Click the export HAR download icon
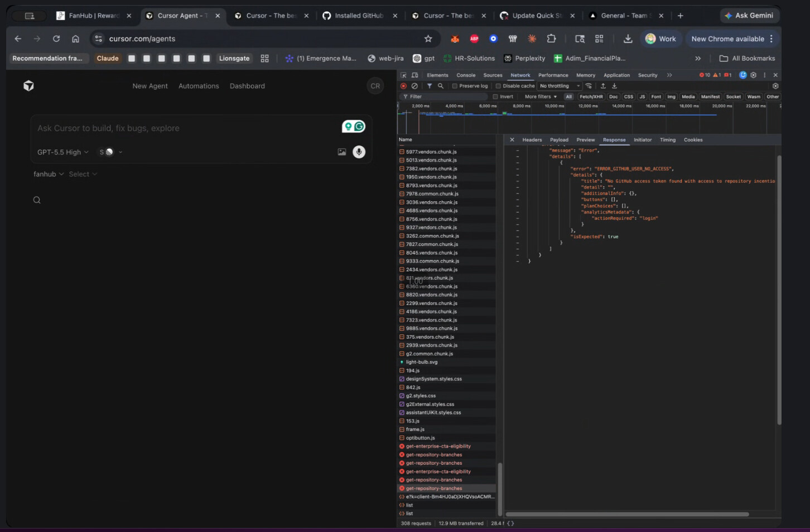Viewport: 810px width, 532px height. click(x=614, y=86)
